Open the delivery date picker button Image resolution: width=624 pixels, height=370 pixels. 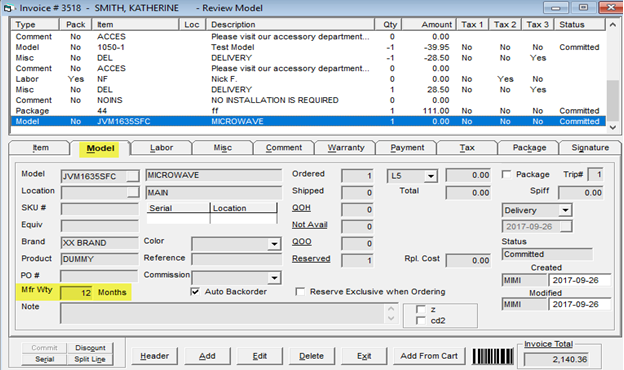coord(566,227)
